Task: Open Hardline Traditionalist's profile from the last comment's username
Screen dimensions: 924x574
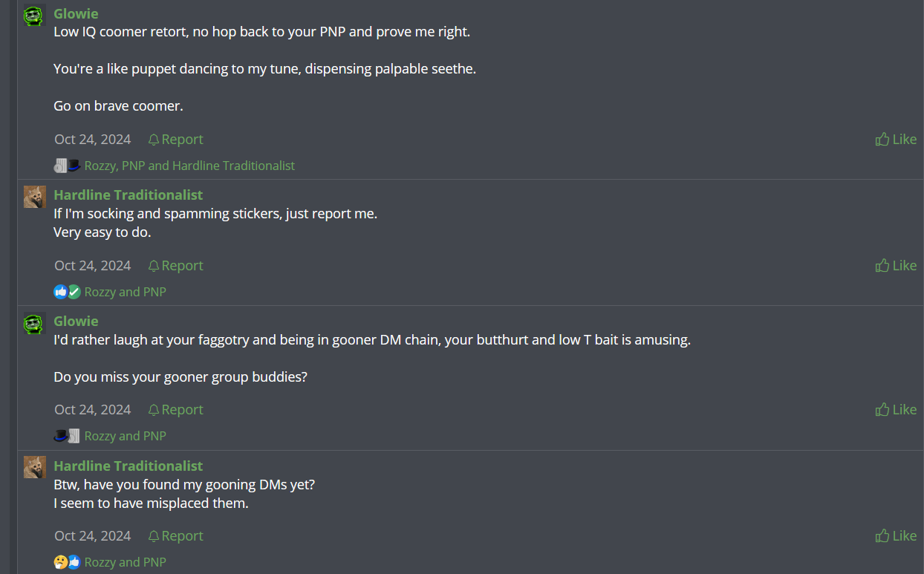Action: click(x=128, y=466)
